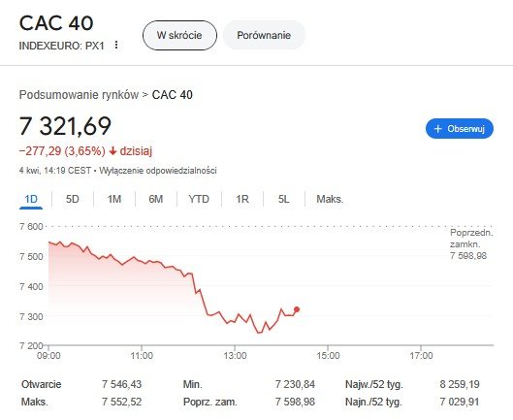Click the red current-price dot on the chart
The width and height of the screenshot is (513, 420).
point(297,309)
